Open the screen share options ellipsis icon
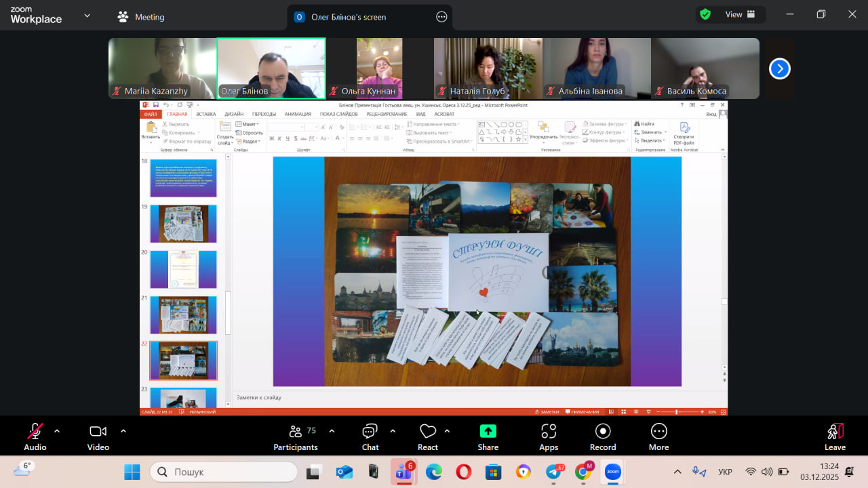 point(441,17)
